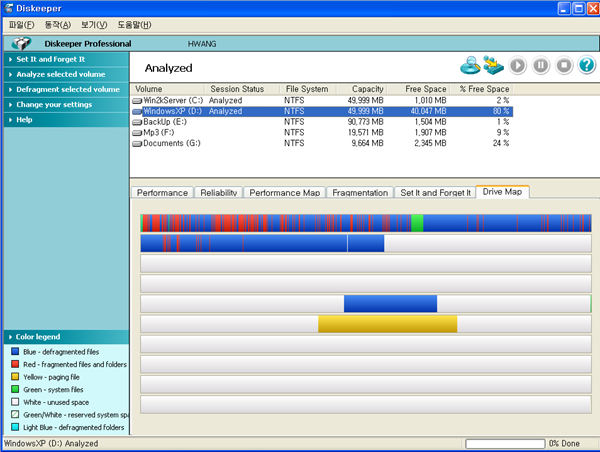
Task: Select the Drive Map tab
Action: click(502, 192)
